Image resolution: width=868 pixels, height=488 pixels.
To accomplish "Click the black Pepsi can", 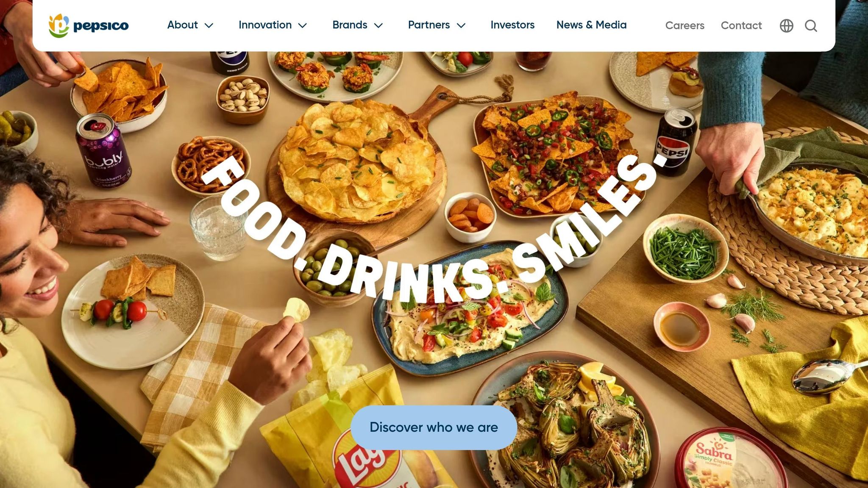I will coord(676,142).
